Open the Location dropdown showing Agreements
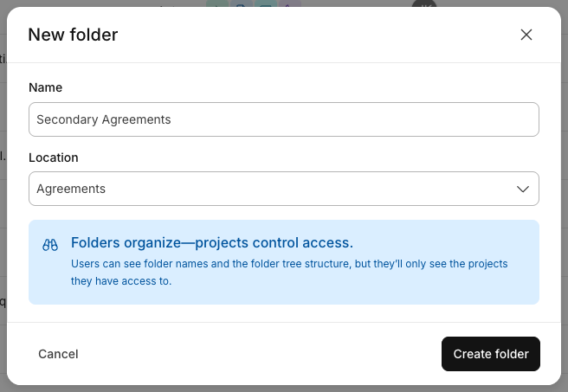Image resolution: width=568 pixels, height=392 pixels. tap(284, 189)
